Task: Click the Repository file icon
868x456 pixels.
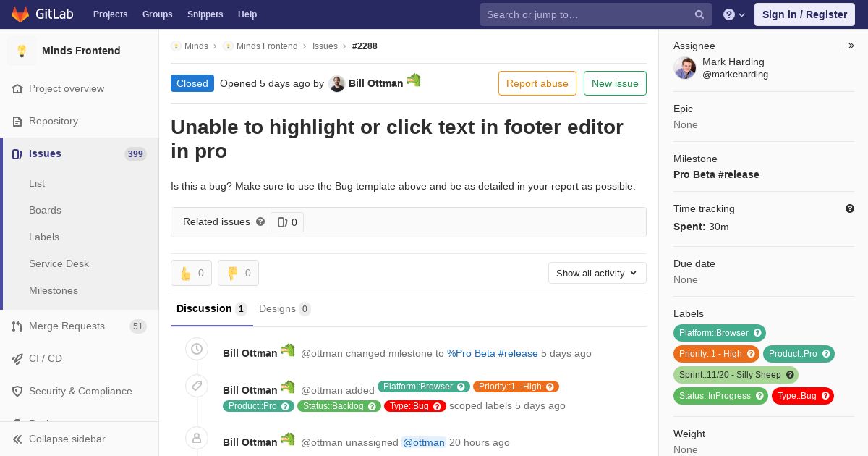Action: click(x=17, y=122)
